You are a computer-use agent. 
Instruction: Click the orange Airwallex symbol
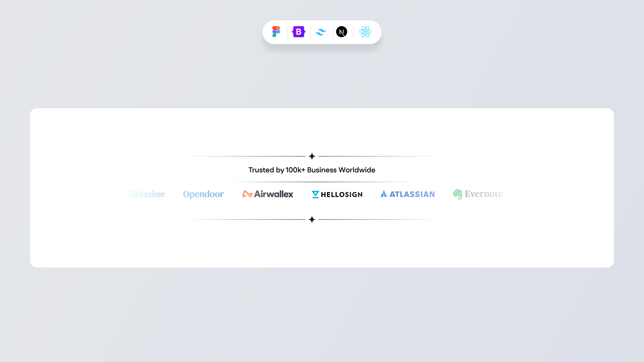247,194
